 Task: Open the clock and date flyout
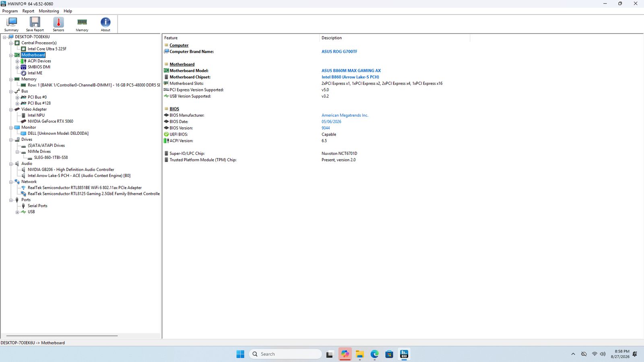pyautogui.click(x=620, y=354)
